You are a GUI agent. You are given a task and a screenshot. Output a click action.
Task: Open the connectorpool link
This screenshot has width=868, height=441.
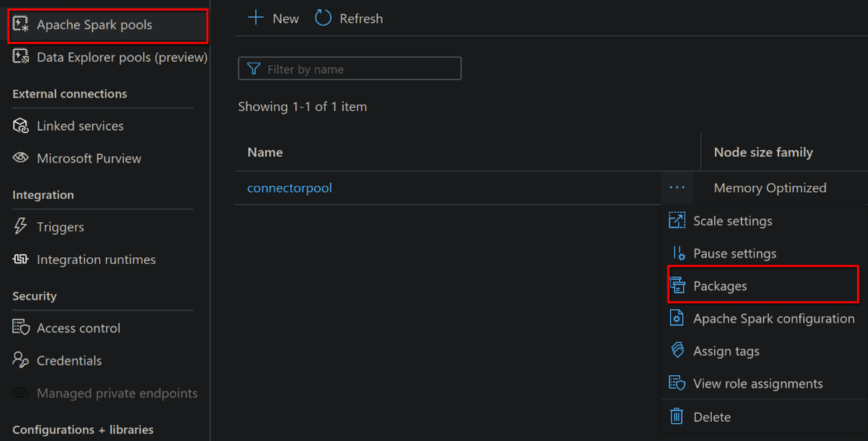coord(289,188)
